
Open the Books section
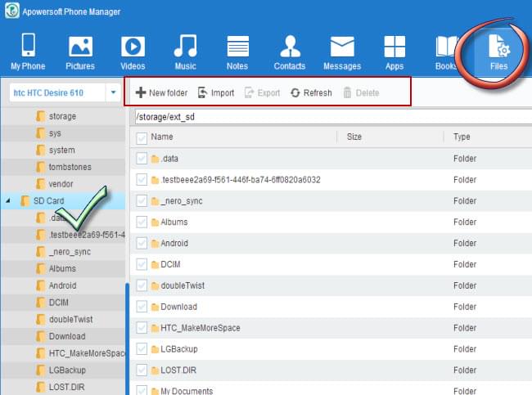446,52
